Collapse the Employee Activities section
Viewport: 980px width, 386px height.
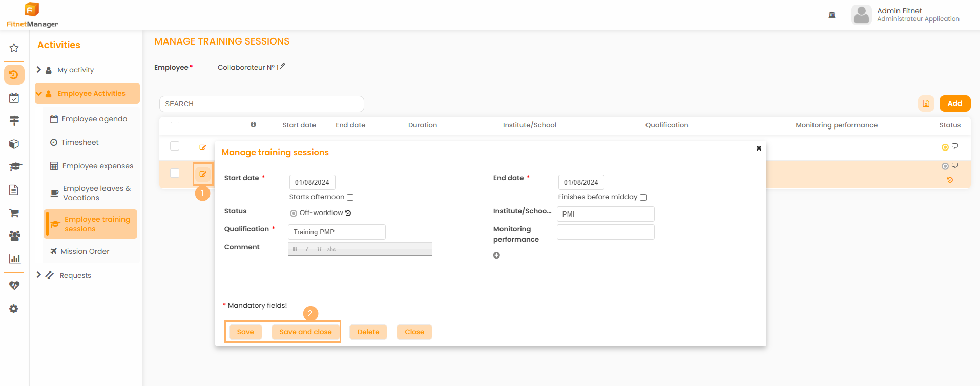(x=39, y=94)
